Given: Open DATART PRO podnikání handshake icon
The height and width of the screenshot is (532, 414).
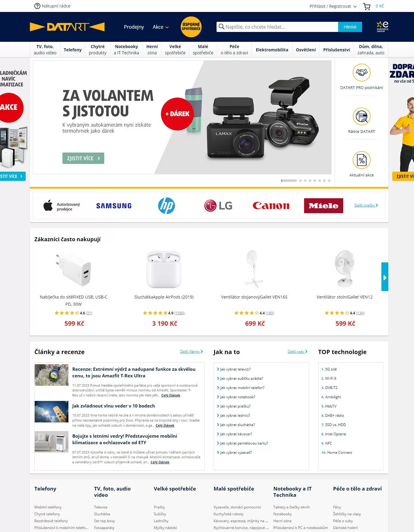Looking at the screenshot, I should tap(361, 73).
